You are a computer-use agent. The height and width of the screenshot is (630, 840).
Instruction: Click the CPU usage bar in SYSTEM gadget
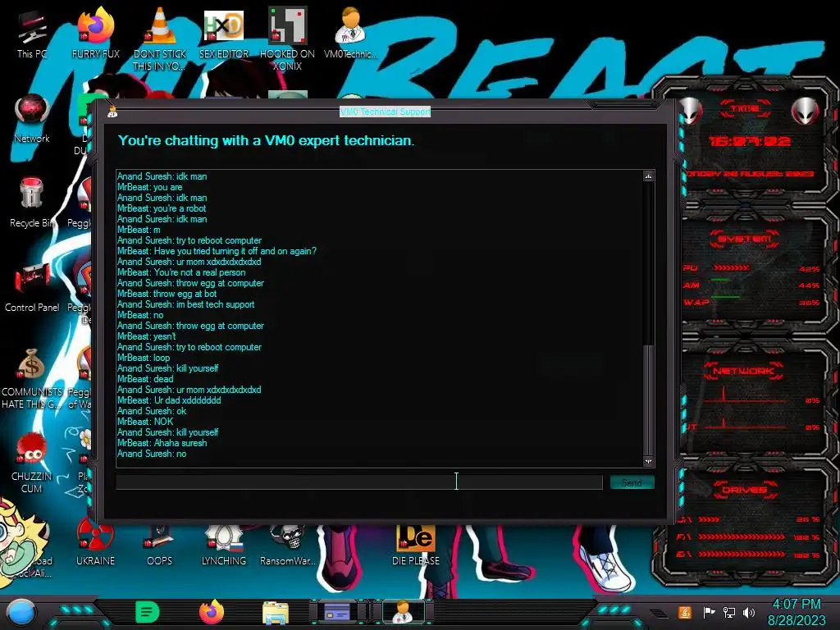[x=731, y=268]
